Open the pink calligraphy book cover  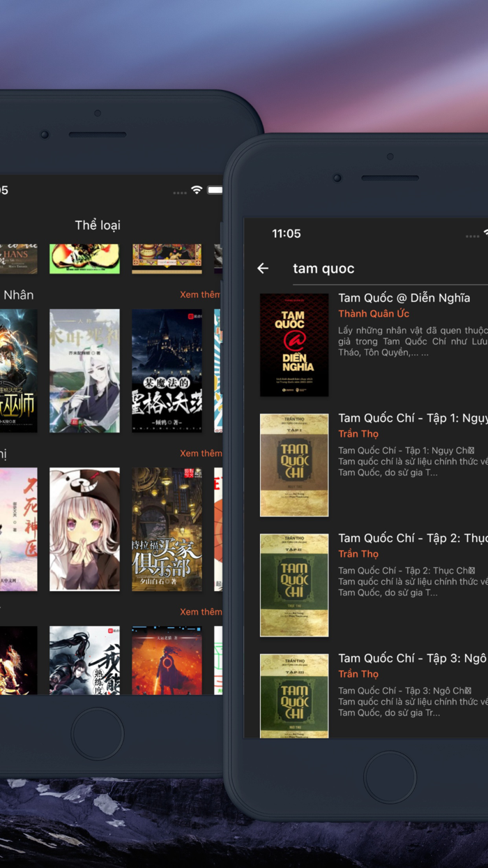pyautogui.click(x=18, y=530)
